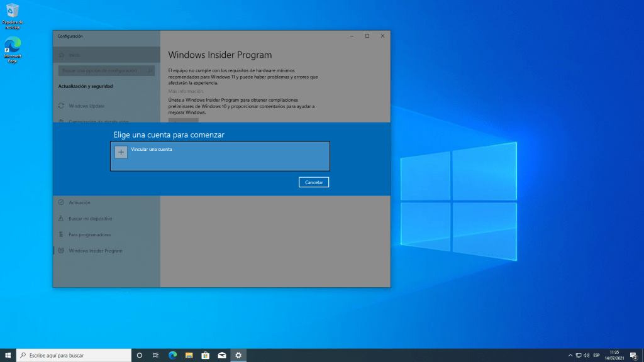The height and width of the screenshot is (362, 644).
Task: Click the Settings gear on the taskbar
Action: click(238, 355)
